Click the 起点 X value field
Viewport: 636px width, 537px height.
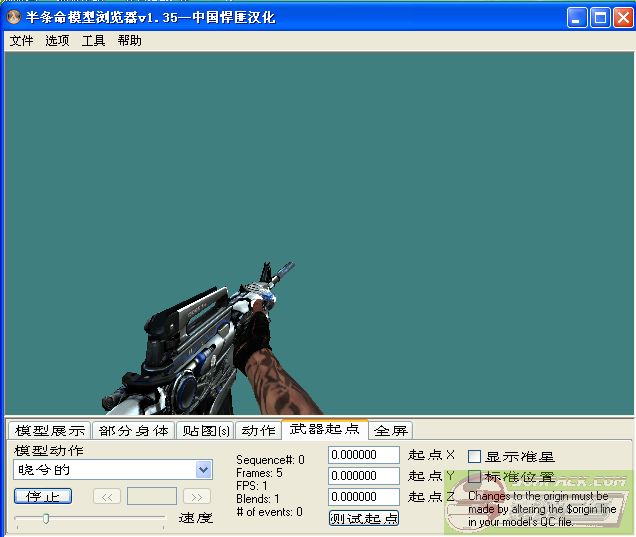(x=364, y=455)
